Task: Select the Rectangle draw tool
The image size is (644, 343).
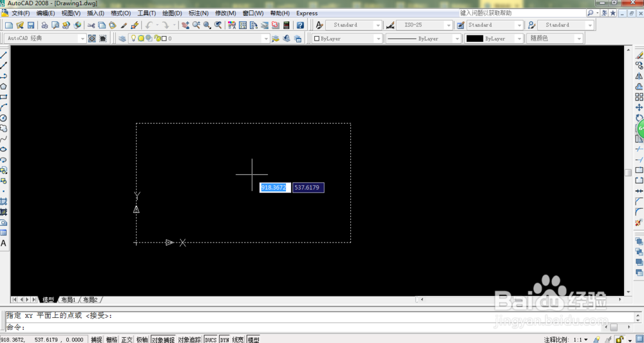Action: click(4, 97)
